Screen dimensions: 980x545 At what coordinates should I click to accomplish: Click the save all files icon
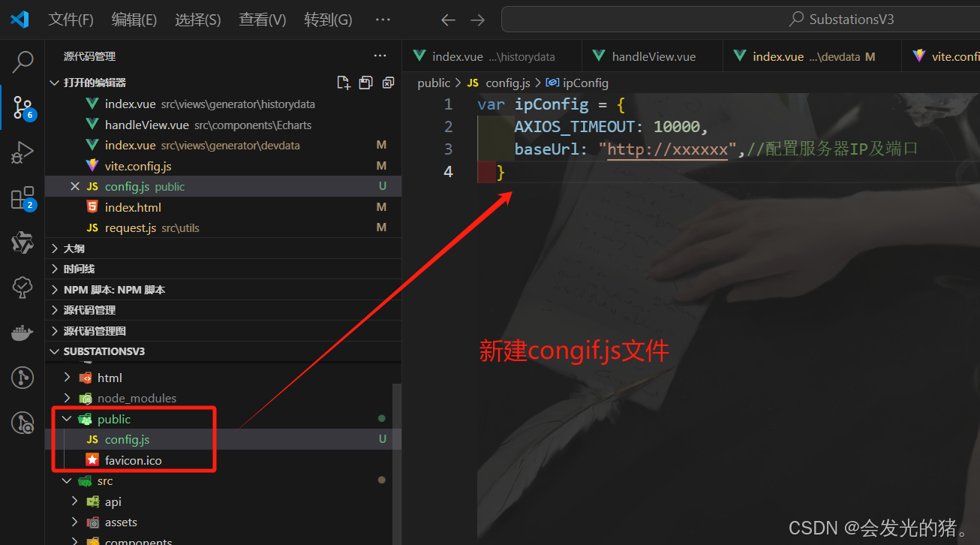[x=365, y=83]
